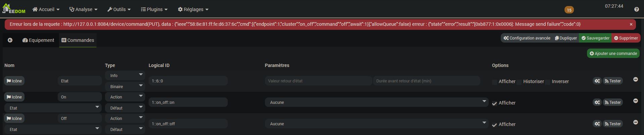The width and height of the screenshot is (644, 135).
Task: Click the Jeedom home logo
Action: tap(14, 9)
